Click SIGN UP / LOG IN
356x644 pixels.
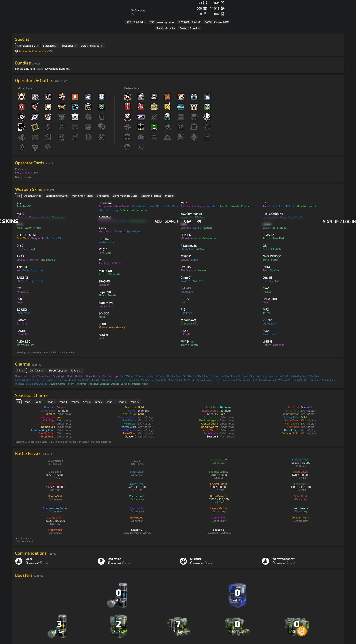[339, 222]
